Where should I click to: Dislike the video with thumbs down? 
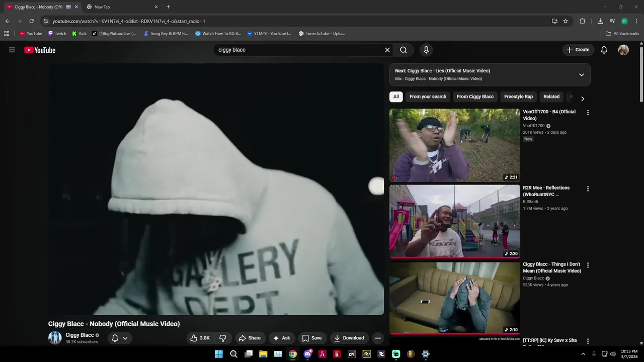pyautogui.click(x=223, y=338)
